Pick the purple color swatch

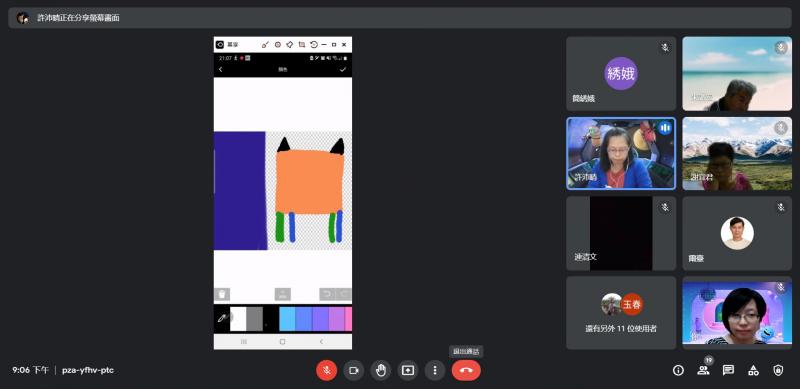(320, 319)
